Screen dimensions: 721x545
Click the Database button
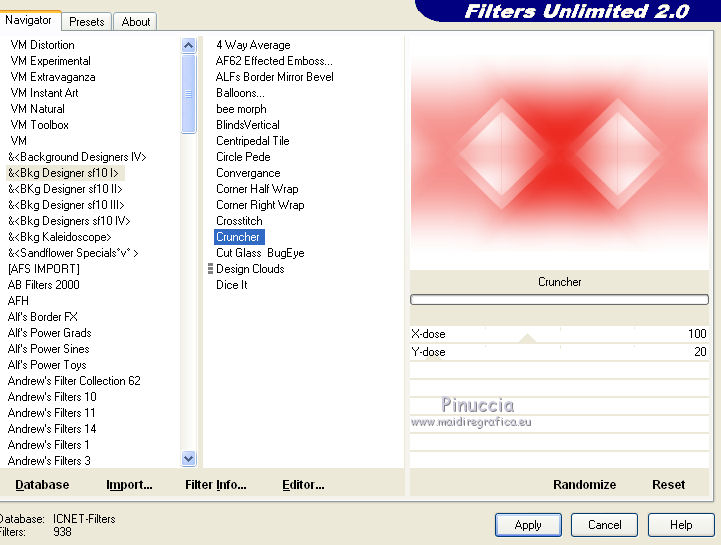pos(42,485)
